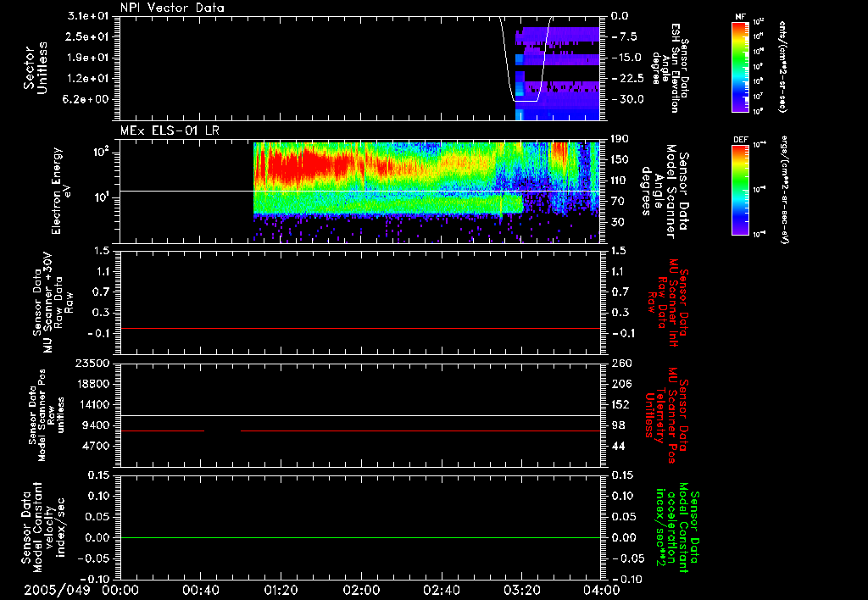This screenshot has width=868, height=600.
Task: Click the '14100' scanner position tick label
Action: tap(93, 404)
